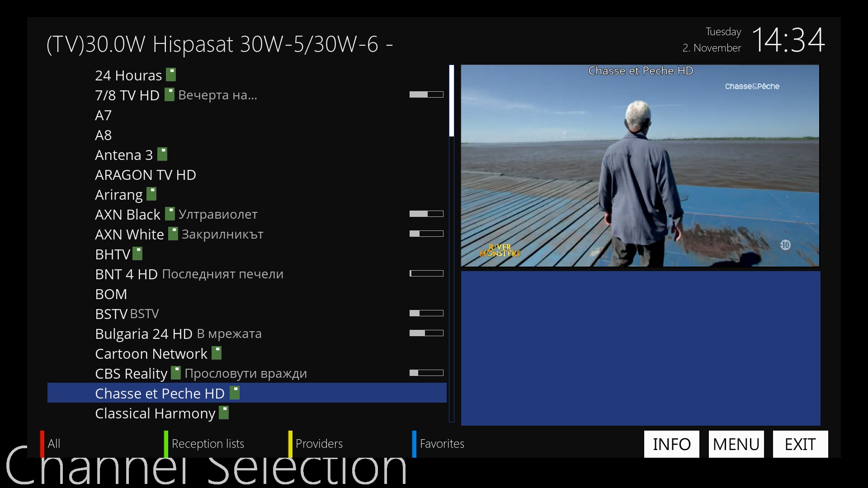
Task: Click green icon next to 7/8 TV HD
Action: click(x=169, y=94)
